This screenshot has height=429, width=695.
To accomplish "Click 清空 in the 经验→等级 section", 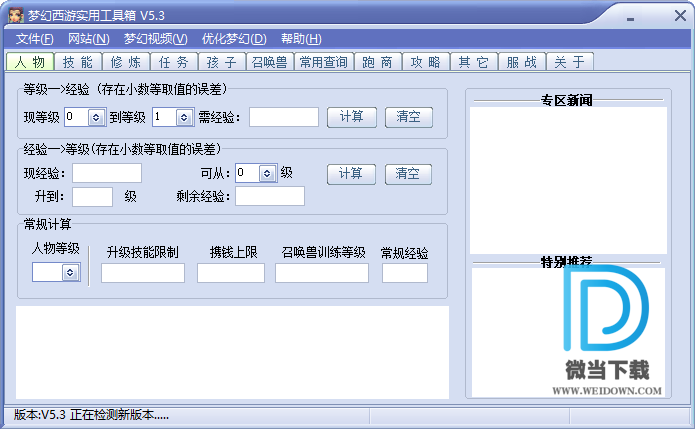I will point(408,174).
